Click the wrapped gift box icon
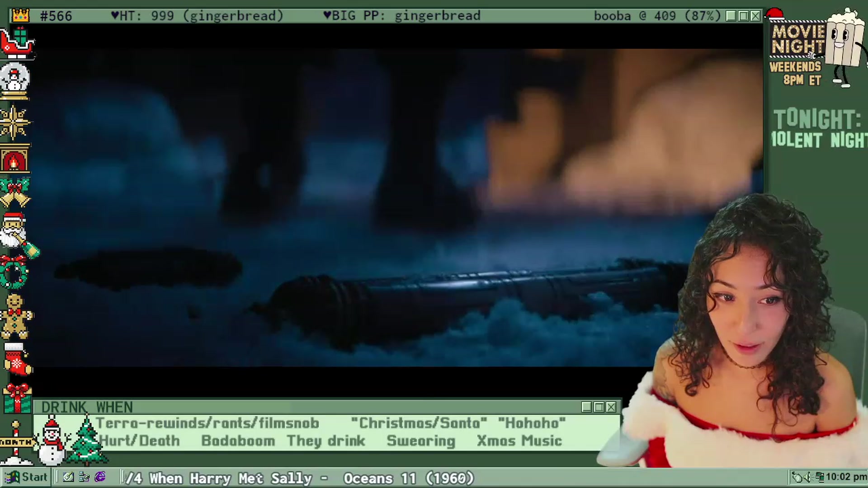Viewport: 868px width, 488px height. [x=17, y=398]
